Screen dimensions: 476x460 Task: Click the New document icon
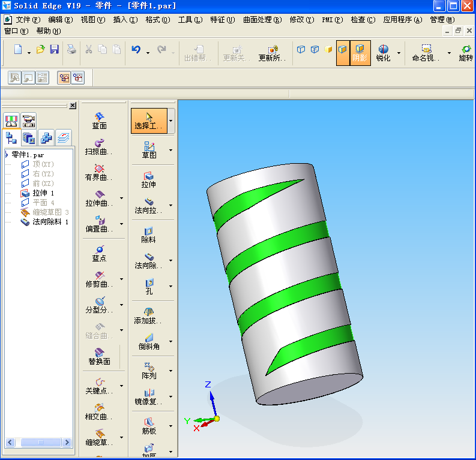[x=18, y=49]
